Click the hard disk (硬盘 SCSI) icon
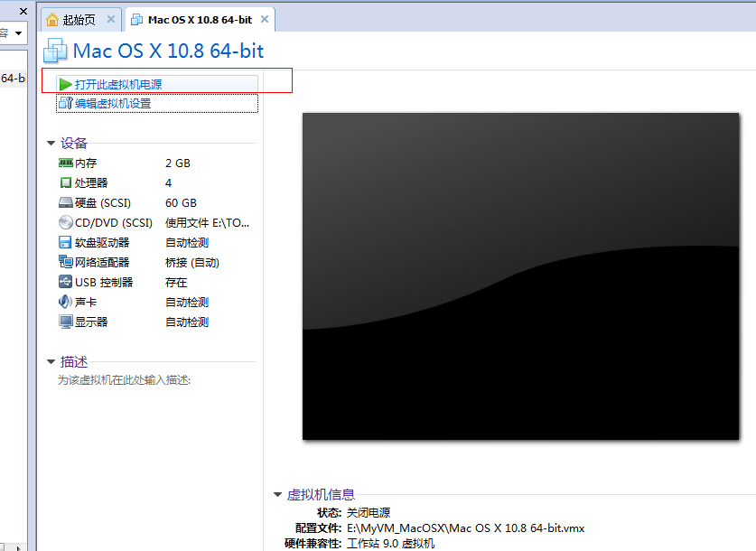Image resolution: width=756 pixels, height=551 pixels. 66,202
